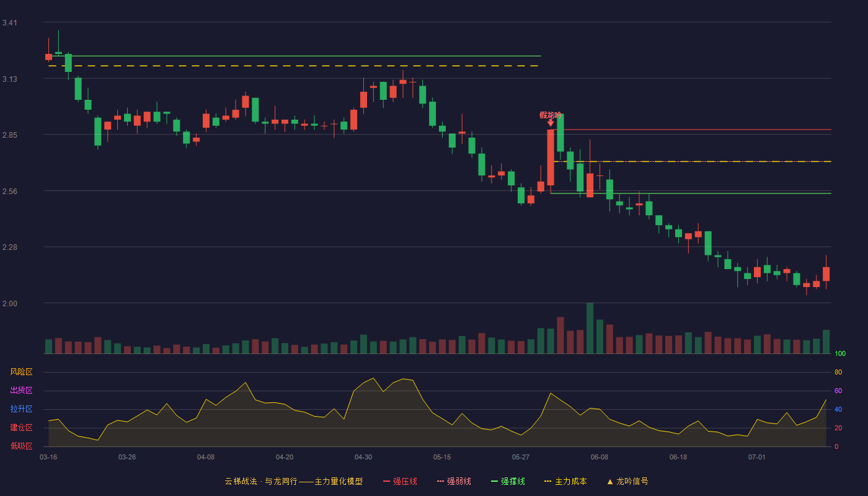Screen dimensions: 868x496
Task: Toggle the 强弱线 legend entry
Action: [x=454, y=481]
